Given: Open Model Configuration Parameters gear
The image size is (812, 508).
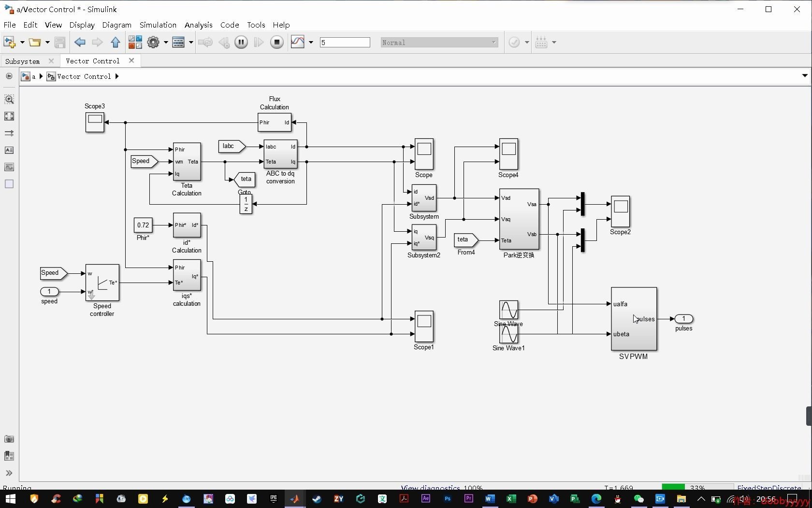Looking at the screenshot, I should tap(153, 43).
